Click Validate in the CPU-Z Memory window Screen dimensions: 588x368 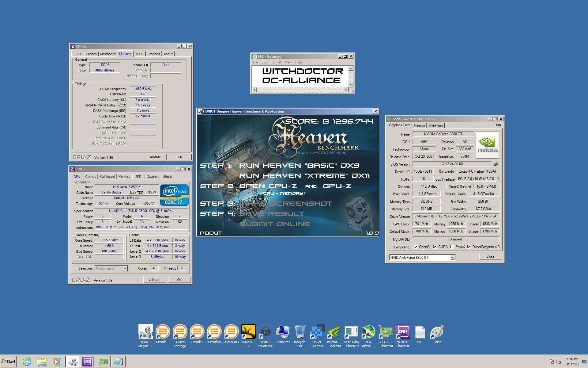tap(155, 157)
